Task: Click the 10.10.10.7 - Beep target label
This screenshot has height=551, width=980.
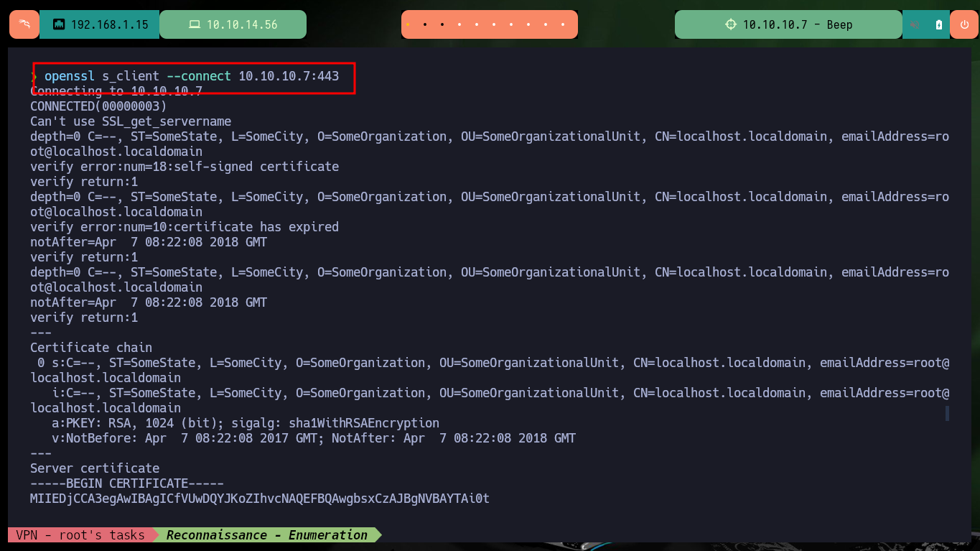Action: tap(798, 24)
